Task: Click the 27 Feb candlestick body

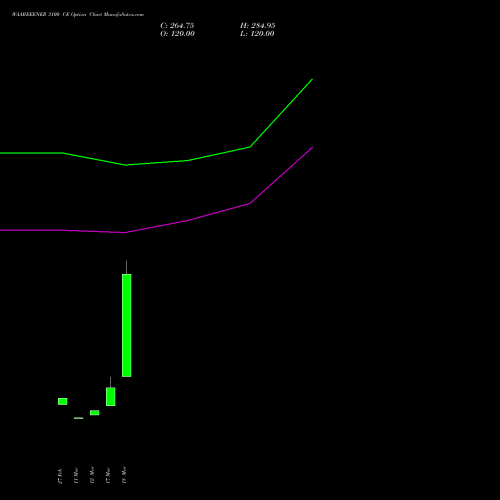Action: pyautogui.click(x=63, y=401)
